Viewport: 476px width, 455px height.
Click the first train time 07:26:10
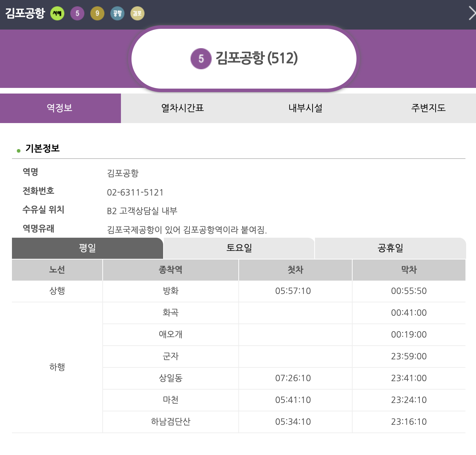click(293, 378)
